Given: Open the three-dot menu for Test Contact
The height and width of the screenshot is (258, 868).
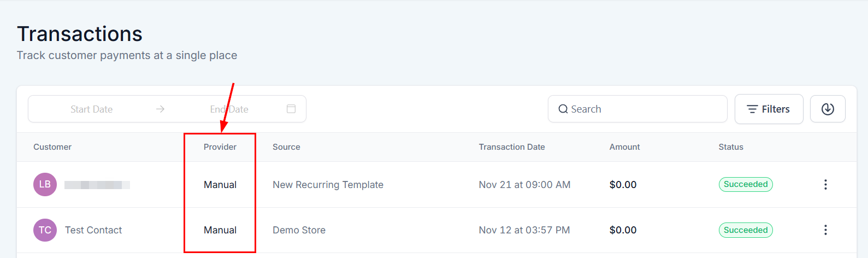Looking at the screenshot, I should (825, 230).
